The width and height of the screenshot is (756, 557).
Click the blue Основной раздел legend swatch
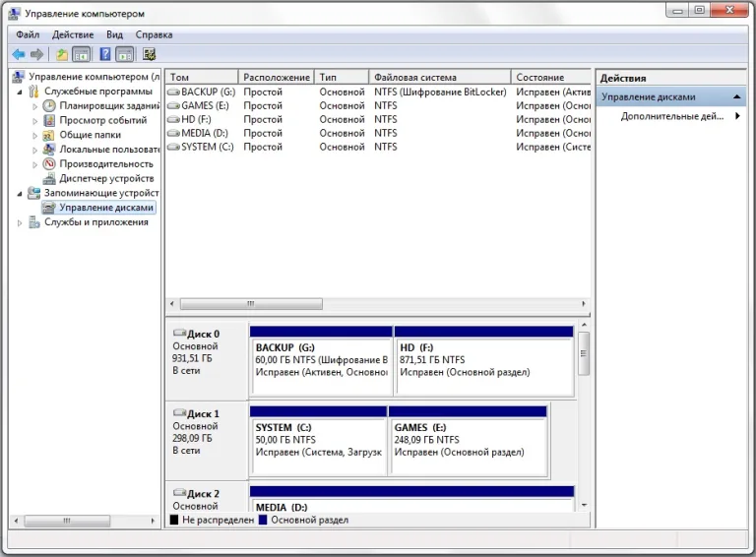pos(263,520)
